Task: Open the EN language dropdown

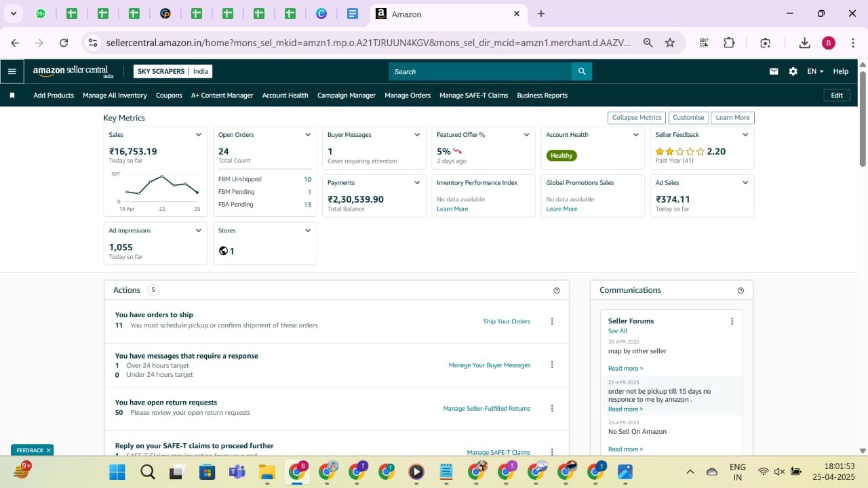Action: click(815, 71)
